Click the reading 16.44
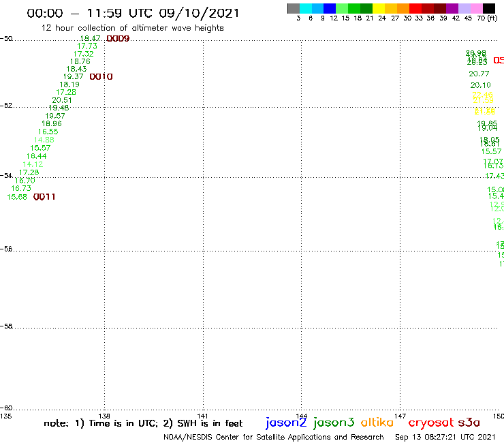Screen dimensions: 504x443 [36, 156]
